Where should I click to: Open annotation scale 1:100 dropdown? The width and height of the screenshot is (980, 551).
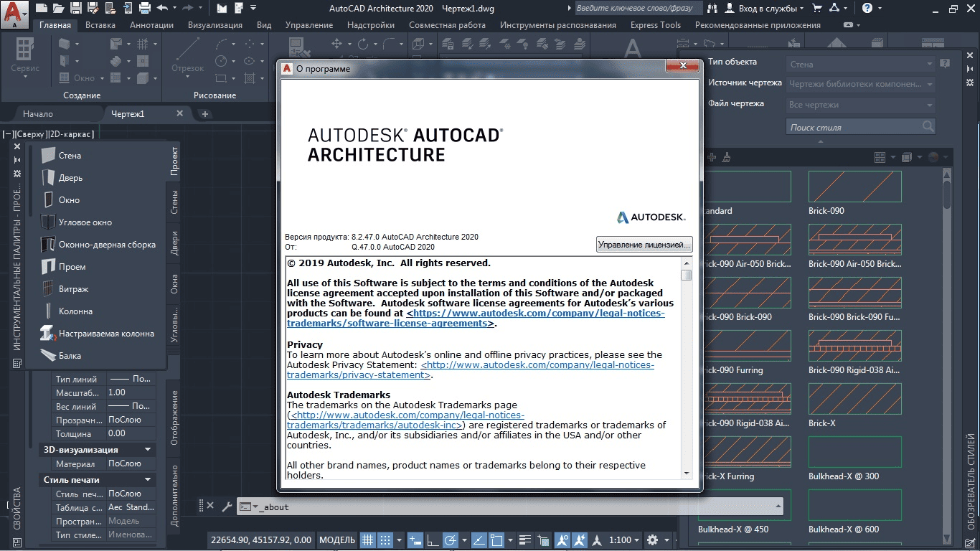(x=626, y=540)
